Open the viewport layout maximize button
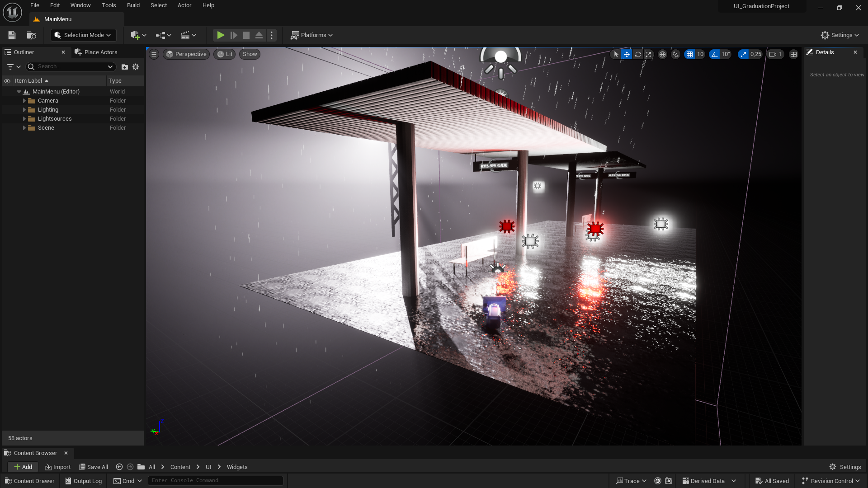 (793, 54)
